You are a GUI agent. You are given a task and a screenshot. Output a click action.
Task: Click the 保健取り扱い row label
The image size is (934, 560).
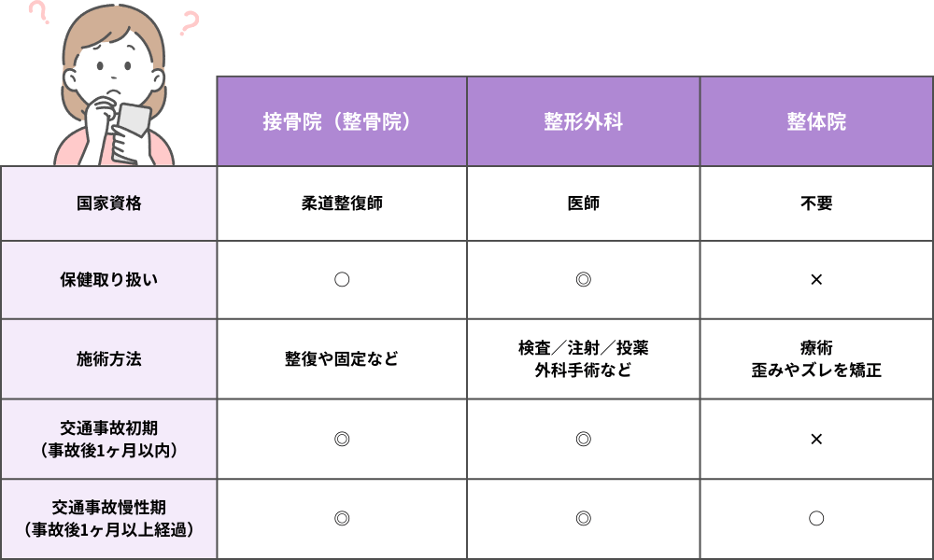(109, 279)
